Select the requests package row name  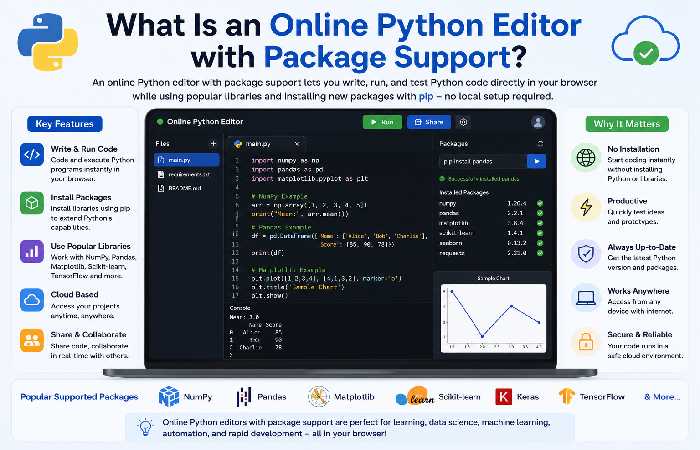coord(452,253)
